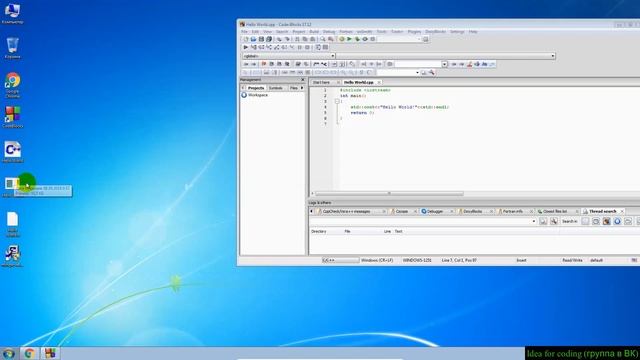
Task: Click the Windows Start button
Action: (x=9, y=353)
